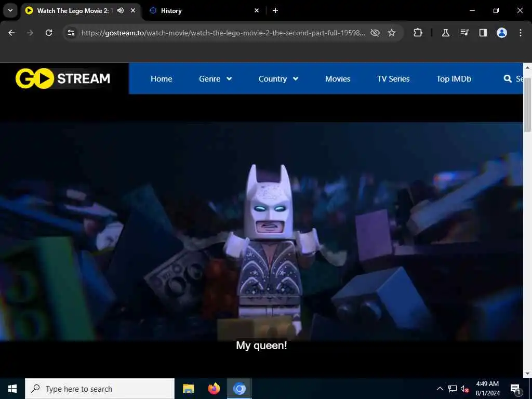Open File Explorer from the taskbar
The image size is (532, 399).
(188, 389)
